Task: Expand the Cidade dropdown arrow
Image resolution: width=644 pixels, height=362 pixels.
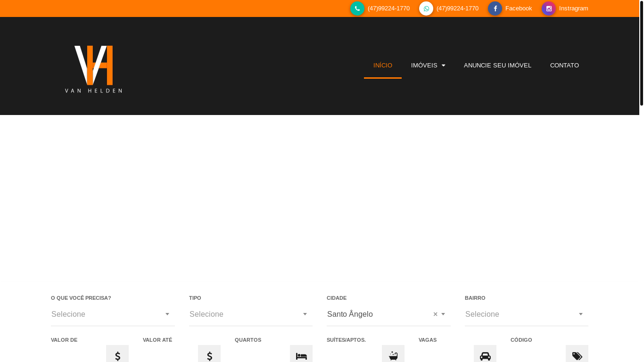Action: coord(443,314)
